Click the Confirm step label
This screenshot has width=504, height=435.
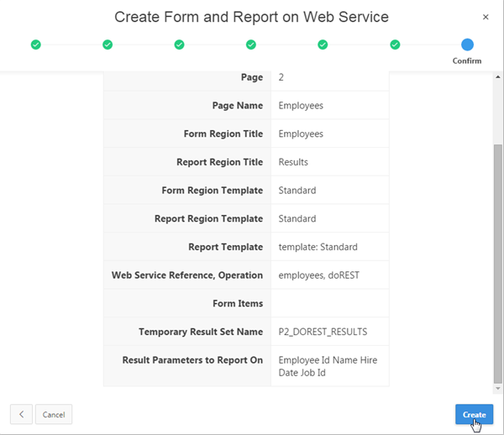[x=467, y=60]
